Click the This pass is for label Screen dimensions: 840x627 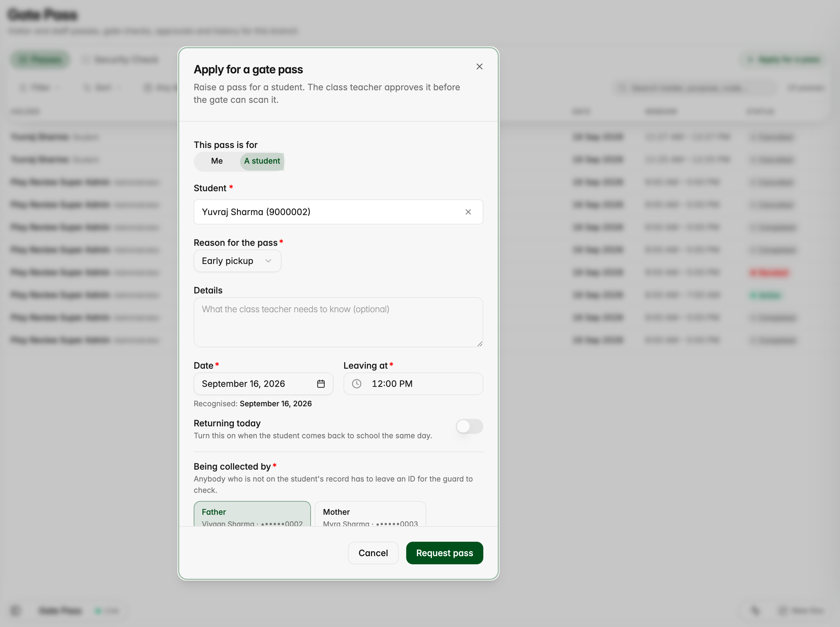point(226,145)
